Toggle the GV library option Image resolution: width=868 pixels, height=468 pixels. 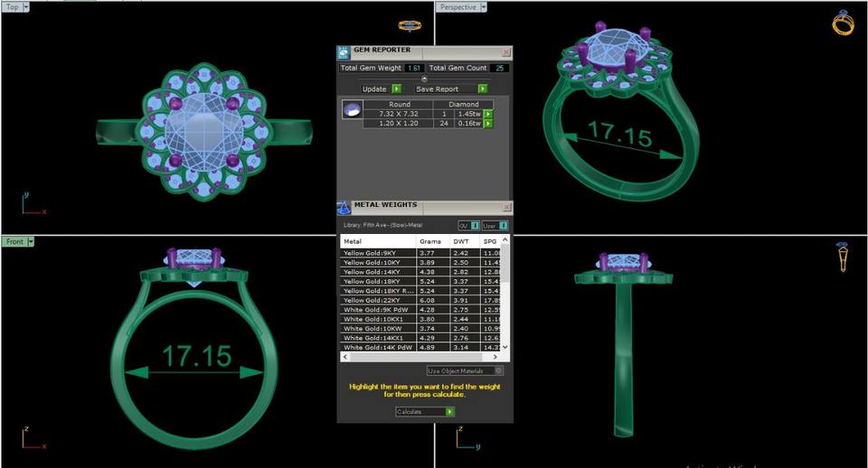point(469,226)
